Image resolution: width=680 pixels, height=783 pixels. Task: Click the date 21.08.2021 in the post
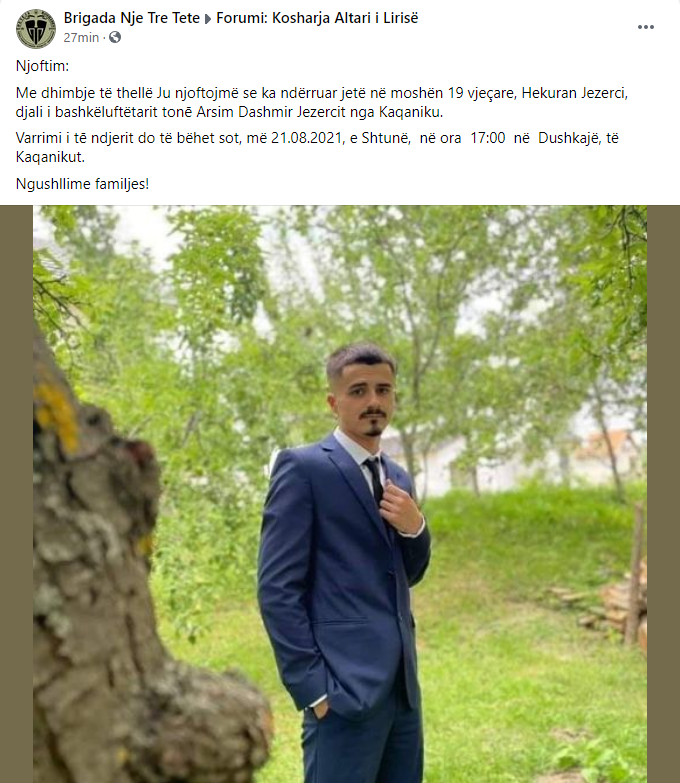[x=308, y=138]
